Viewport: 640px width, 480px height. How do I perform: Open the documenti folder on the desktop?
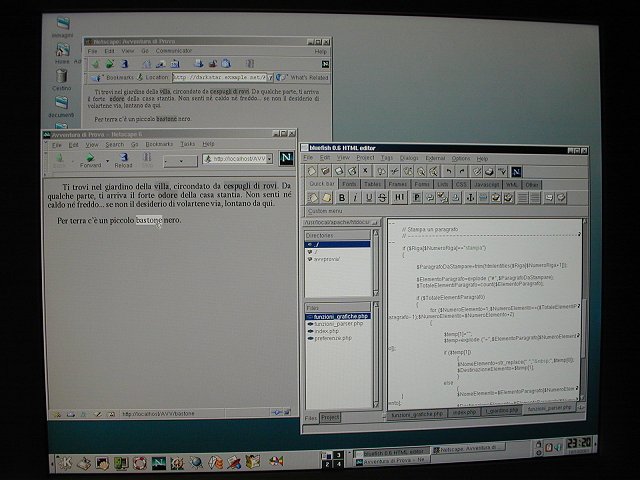point(62,107)
